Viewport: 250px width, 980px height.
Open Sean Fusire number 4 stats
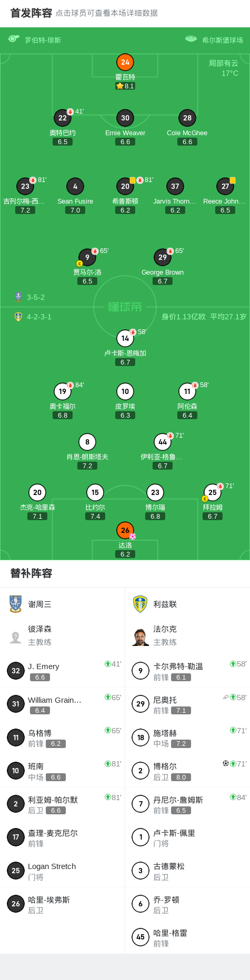click(x=75, y=186)
